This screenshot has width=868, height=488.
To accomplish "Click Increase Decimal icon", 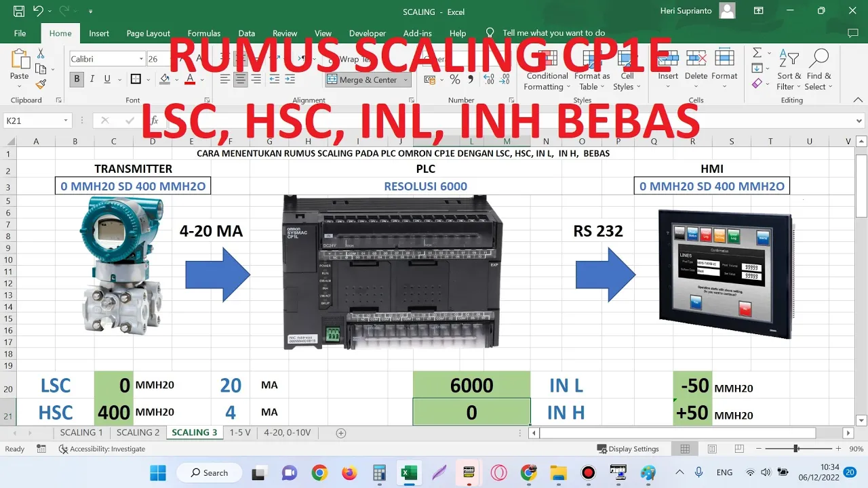I will point(489,79).
